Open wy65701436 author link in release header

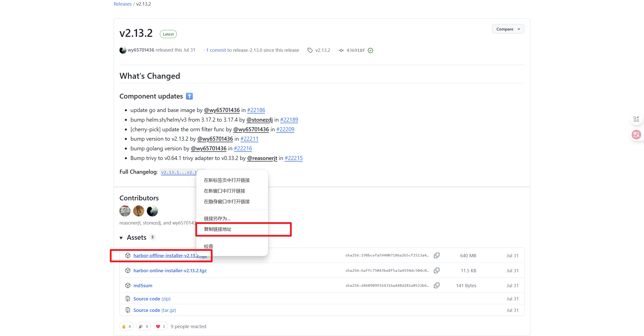click(141, 50)
